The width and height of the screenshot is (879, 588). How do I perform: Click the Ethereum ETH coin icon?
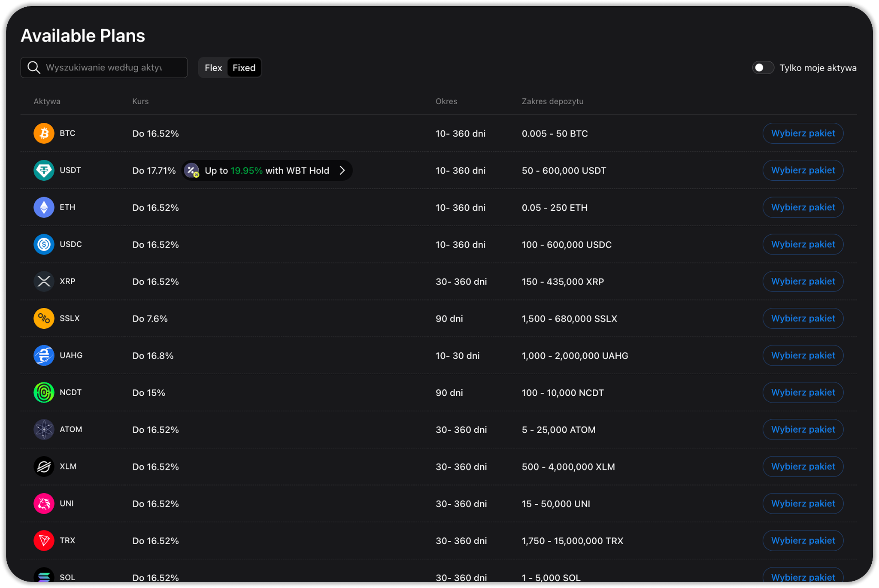[x=44, y=207]
